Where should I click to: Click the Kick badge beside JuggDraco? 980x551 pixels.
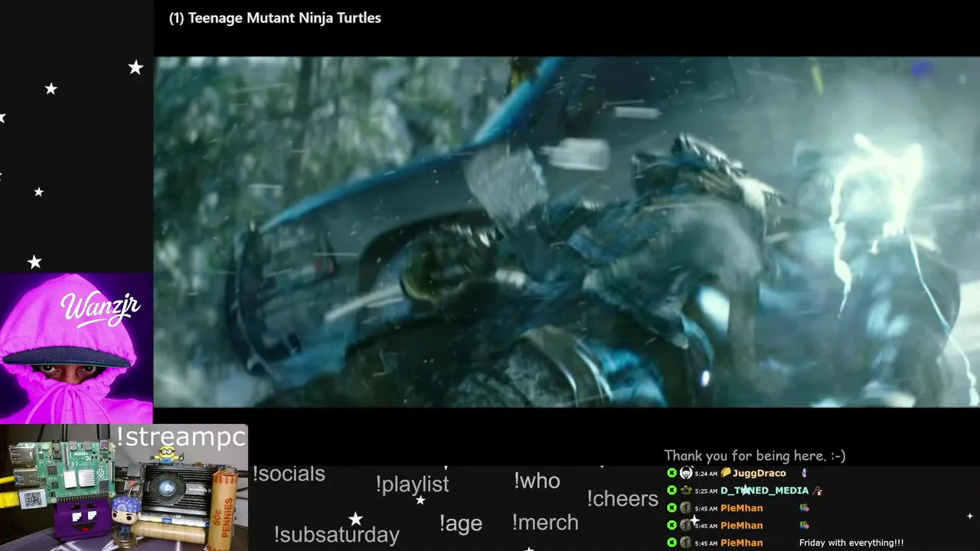click(671, 473)
